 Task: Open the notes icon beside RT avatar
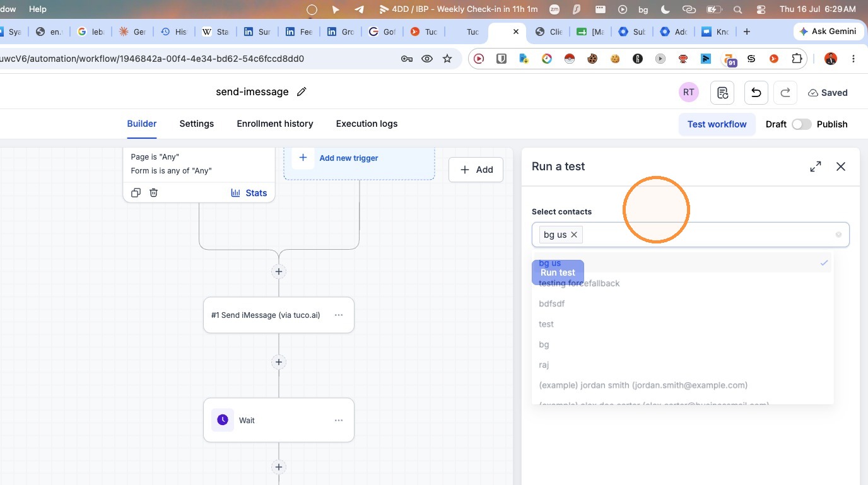coord(722,93)
